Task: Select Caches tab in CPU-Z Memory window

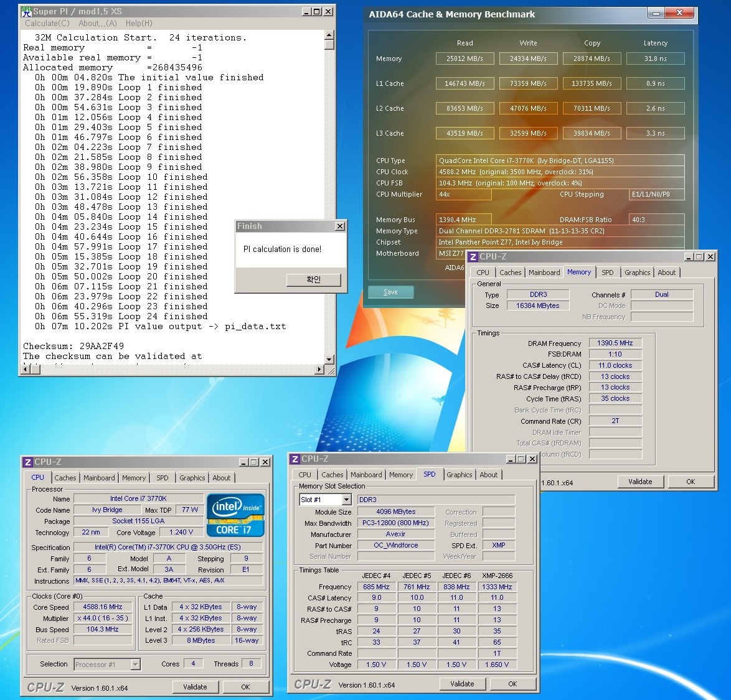Action: pyautogui.click(x=511, y=273)
